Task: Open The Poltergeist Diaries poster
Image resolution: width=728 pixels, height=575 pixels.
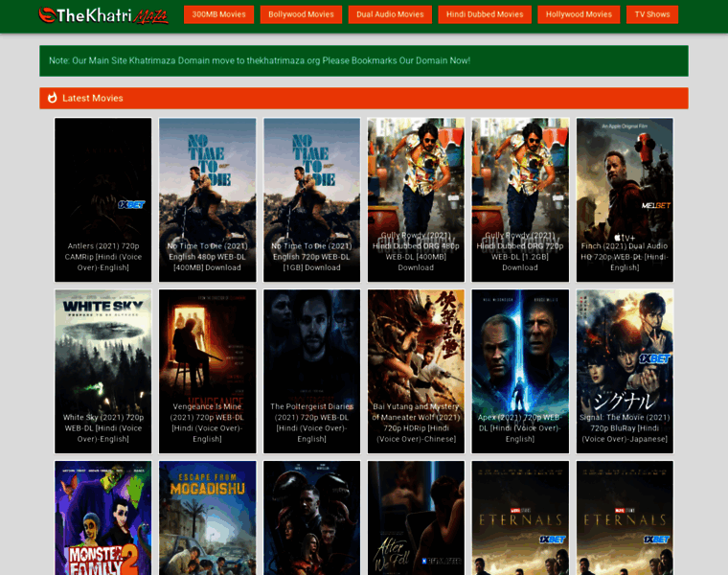Action: pyautogui.click(x=311, y=371)
